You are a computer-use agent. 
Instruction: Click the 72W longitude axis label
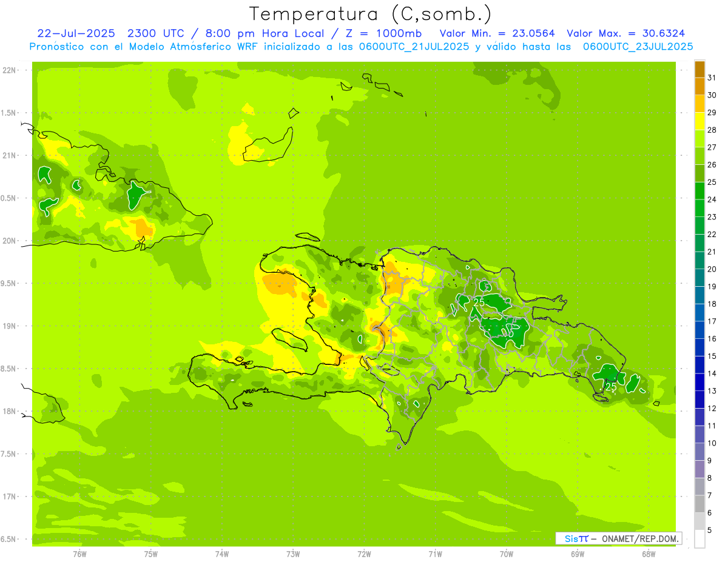364,553
